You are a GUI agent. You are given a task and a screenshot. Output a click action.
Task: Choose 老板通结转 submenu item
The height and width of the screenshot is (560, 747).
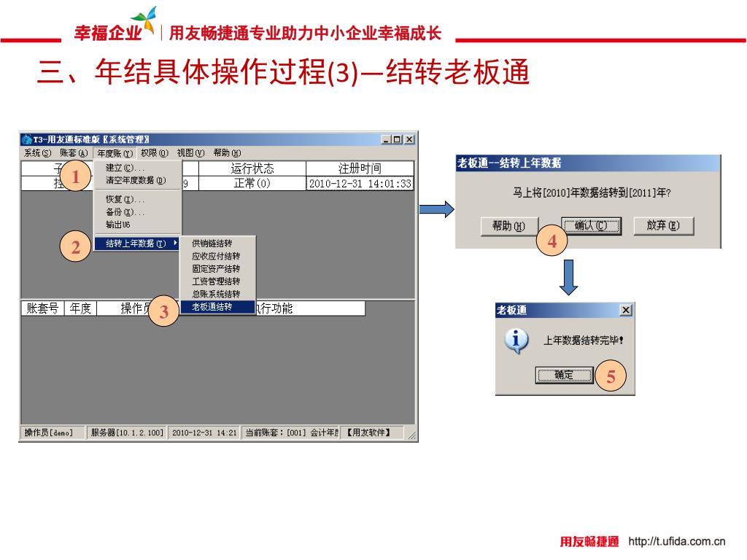pos(217,307)
